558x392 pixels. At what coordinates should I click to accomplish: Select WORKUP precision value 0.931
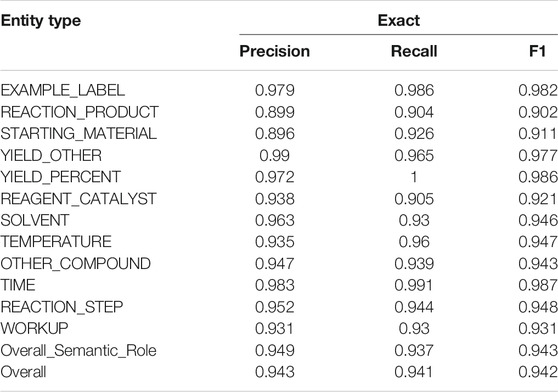274,328
